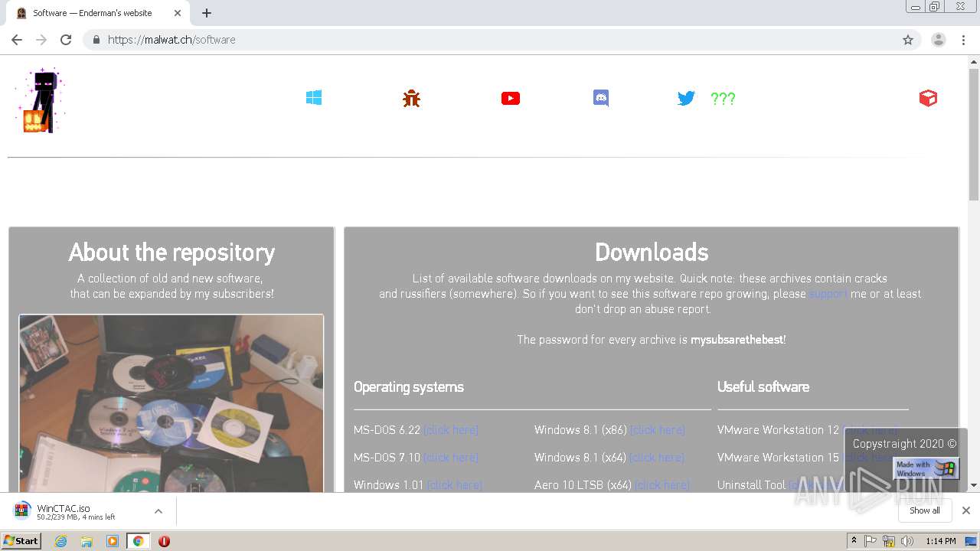Click the Useful software section title
This screenshot has width=980, height=551.
tap(763, 387)
